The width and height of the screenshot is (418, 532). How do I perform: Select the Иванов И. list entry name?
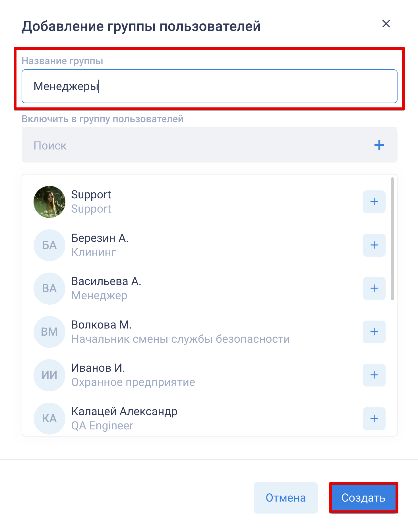pyautogui.click(x=98, y=368)
